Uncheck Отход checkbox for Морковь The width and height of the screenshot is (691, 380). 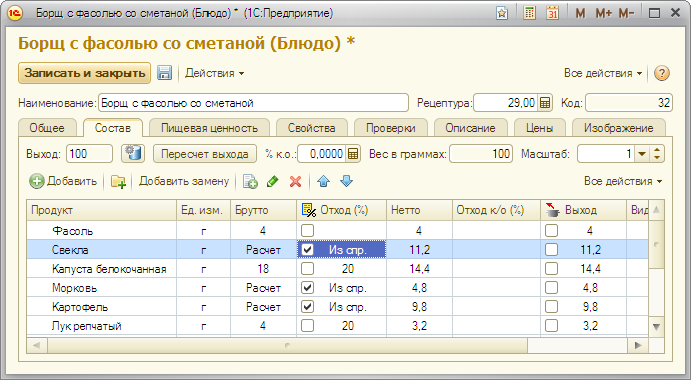307,287
